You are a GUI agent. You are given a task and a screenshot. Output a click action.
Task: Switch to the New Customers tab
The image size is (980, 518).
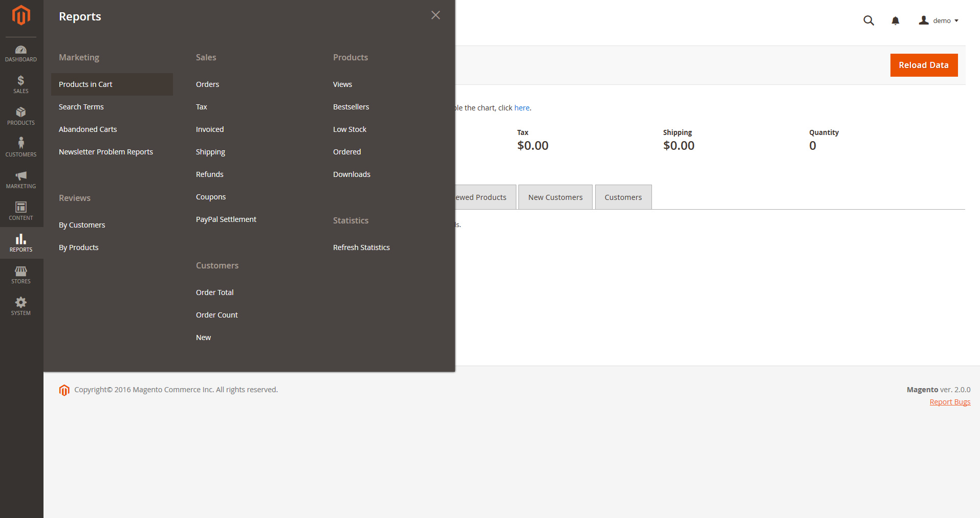[555, 197]
